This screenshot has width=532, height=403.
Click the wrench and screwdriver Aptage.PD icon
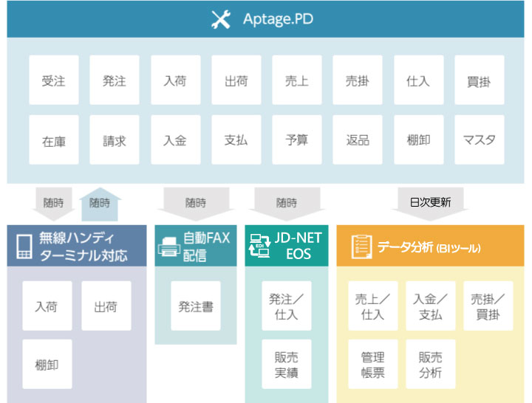pos(221,19)
